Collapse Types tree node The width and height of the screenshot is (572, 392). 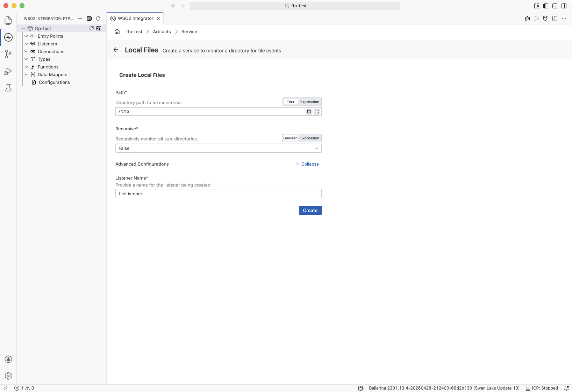click(26, 59)
